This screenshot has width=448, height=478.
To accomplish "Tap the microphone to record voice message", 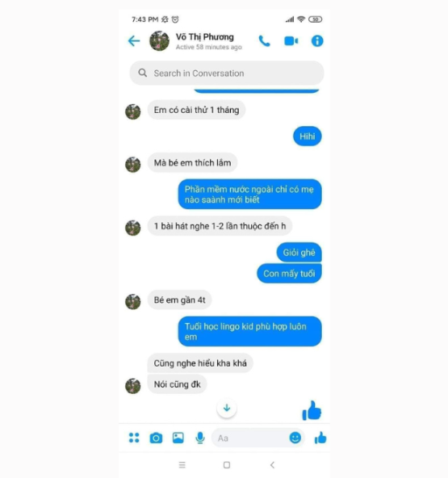I will [x=200, y=438].
